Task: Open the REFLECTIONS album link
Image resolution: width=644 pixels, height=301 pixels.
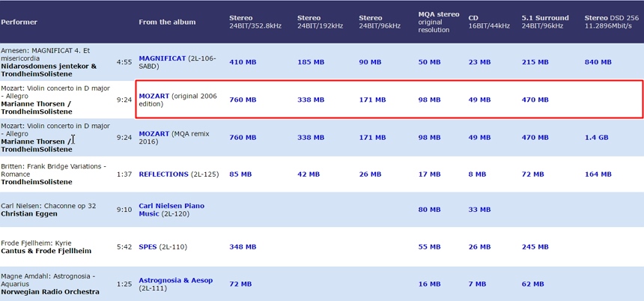Action: [x=163, y=174]
